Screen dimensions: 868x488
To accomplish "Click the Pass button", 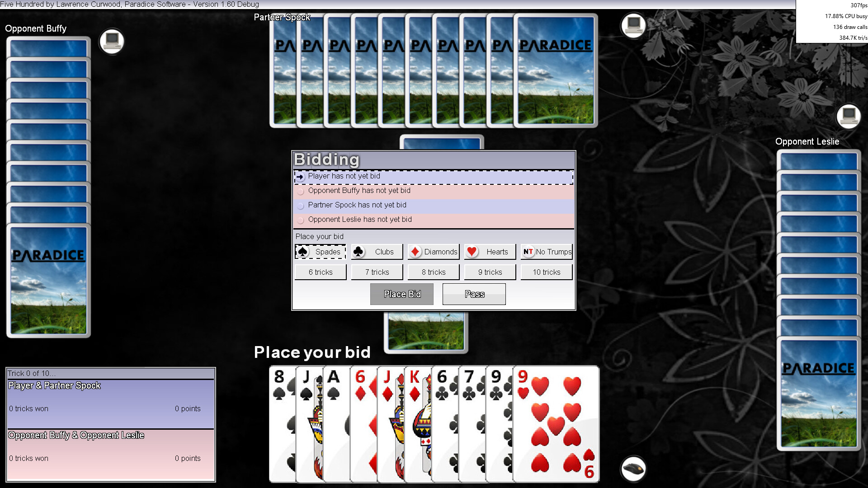I will tap(474, 294).
